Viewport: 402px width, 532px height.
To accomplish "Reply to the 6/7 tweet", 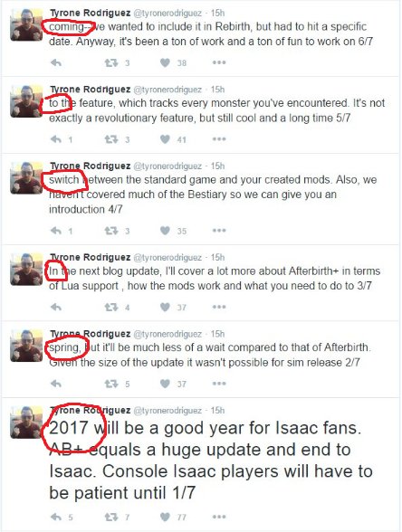I will coord(56,62).
